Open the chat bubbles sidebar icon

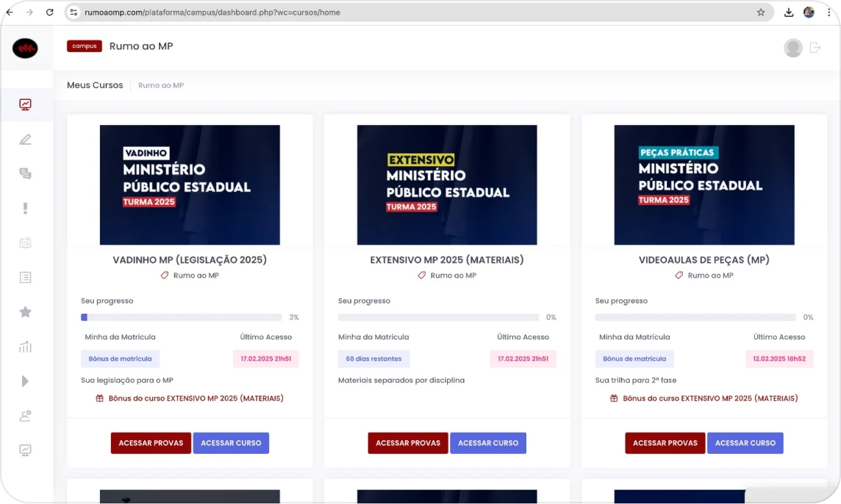[x=26, y=174]
